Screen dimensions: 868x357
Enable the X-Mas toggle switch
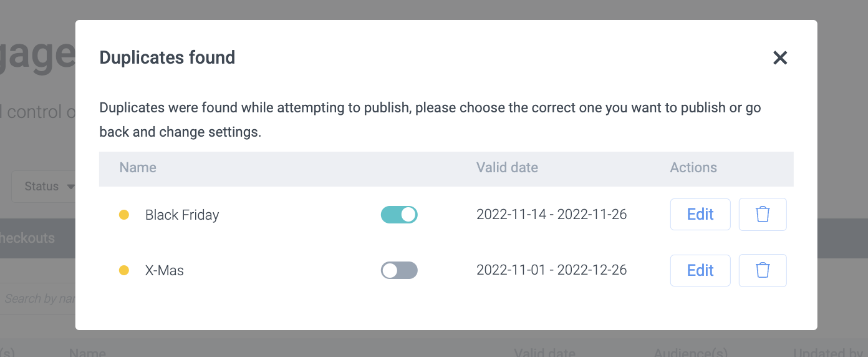[x=399, y=270]
